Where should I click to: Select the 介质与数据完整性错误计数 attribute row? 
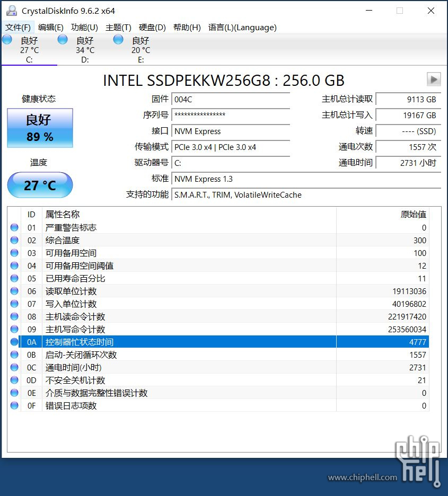pyautogui.click(x=218, y=393)
